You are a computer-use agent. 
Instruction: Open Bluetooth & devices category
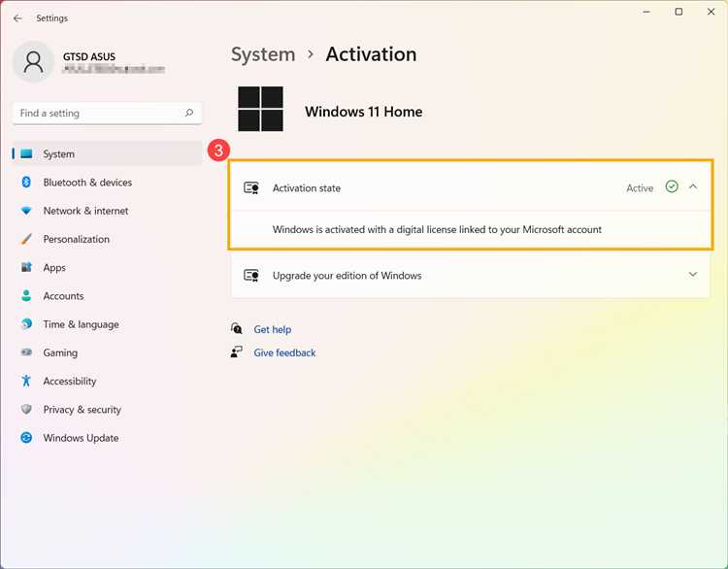pos(107,183)
